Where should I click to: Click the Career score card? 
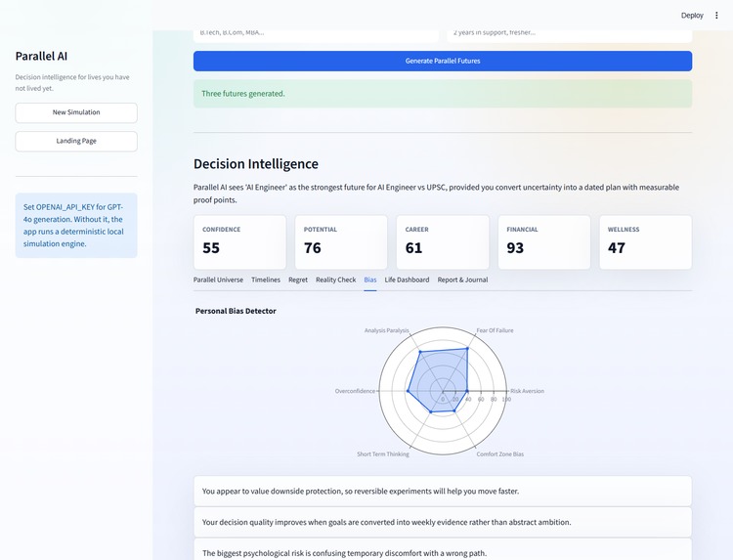point(443,242)
